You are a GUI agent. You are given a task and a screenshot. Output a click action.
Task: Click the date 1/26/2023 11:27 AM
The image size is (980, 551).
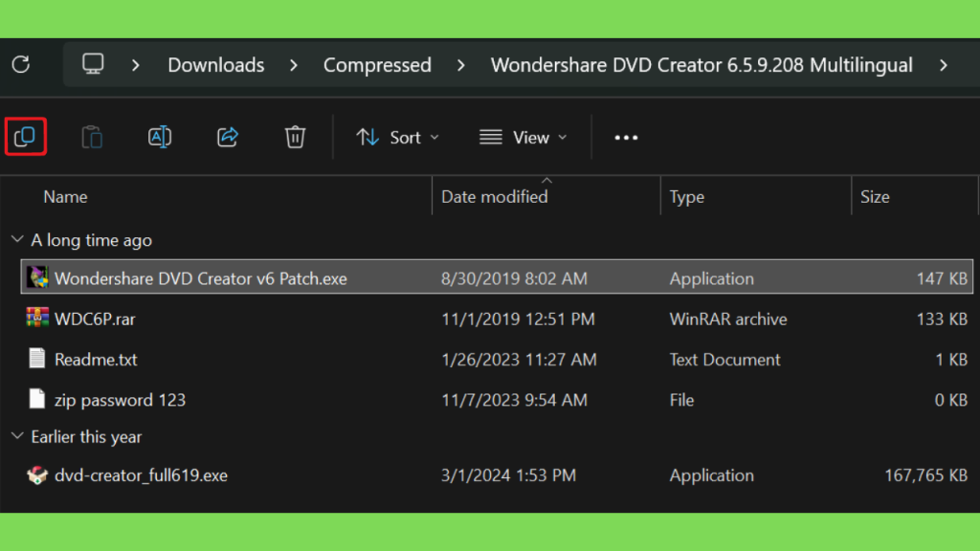pos(519,360)
